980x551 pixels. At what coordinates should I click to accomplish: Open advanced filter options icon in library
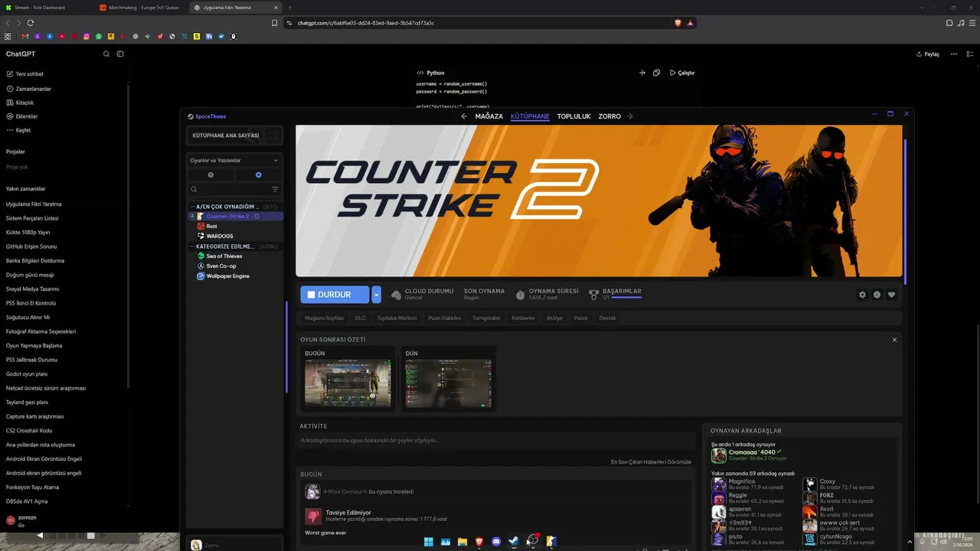275,189
